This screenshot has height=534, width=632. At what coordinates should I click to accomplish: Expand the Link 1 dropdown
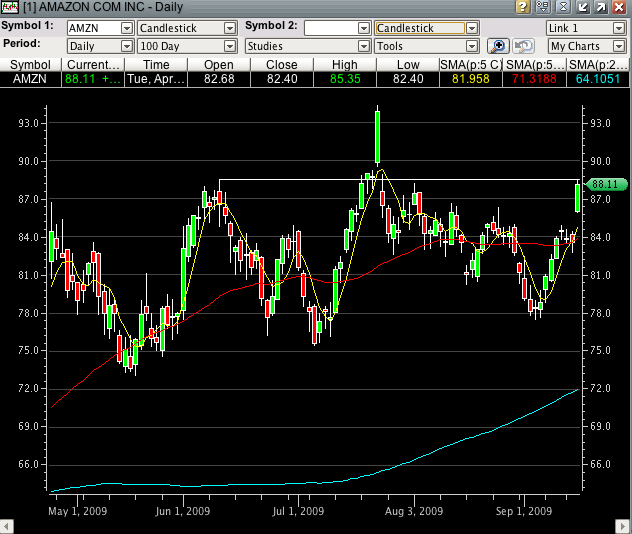619,29
